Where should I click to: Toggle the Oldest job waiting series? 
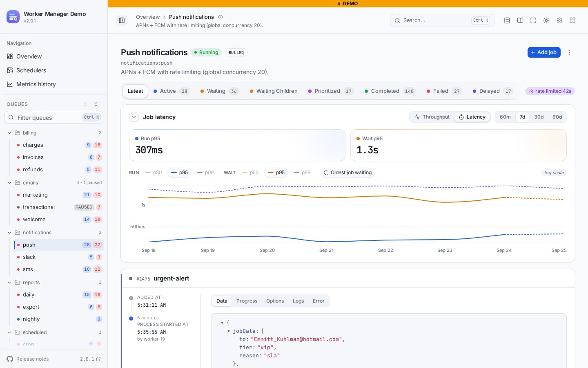[348, 173]
